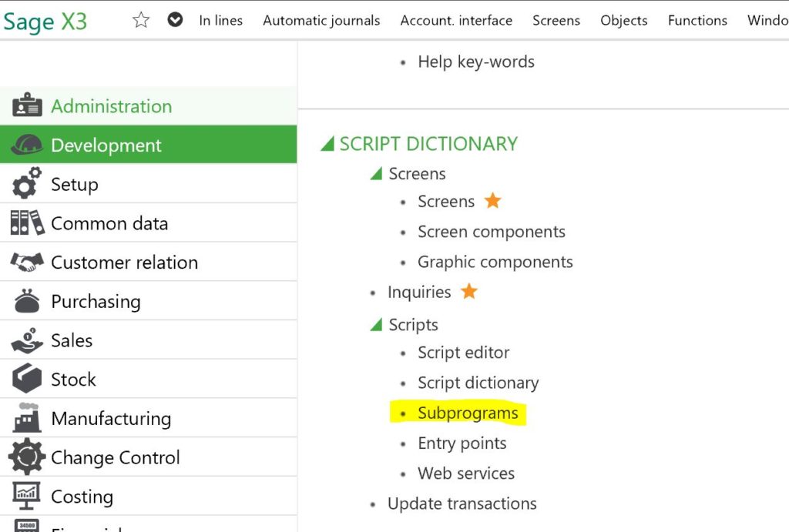
Task: Click the Purchasing purse icon
Action: [27, 302]
